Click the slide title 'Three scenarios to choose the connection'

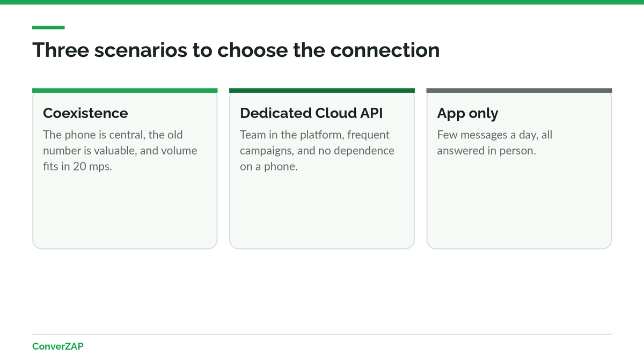236,50
